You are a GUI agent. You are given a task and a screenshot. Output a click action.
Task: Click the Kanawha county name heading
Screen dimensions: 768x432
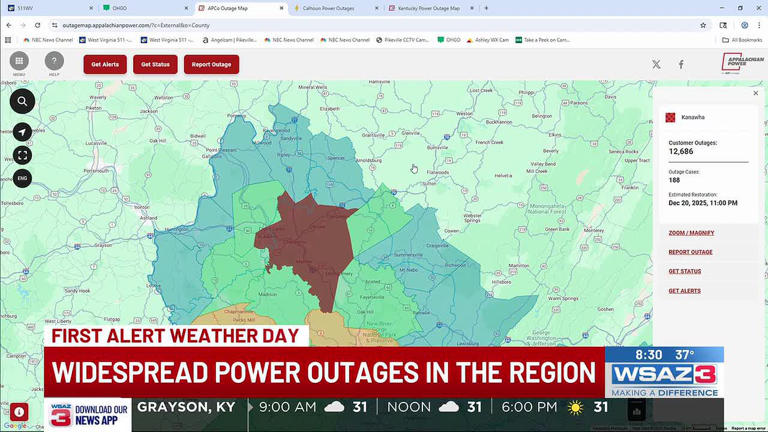(693, 118)
